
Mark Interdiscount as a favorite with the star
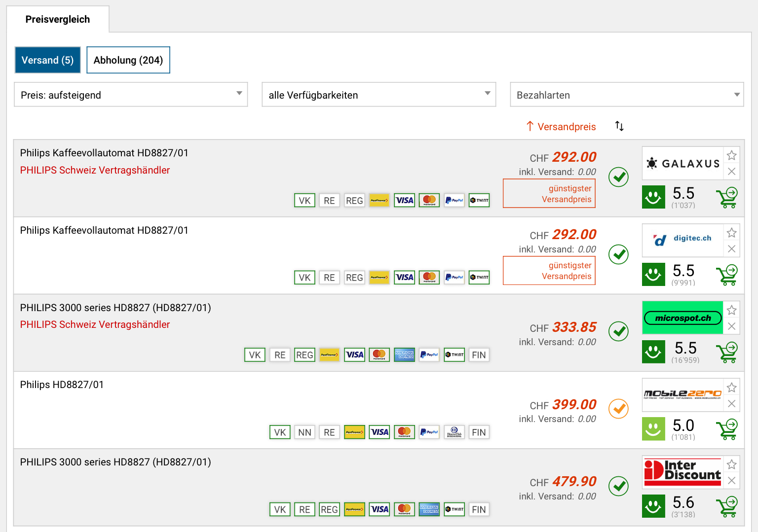click(x=731, y=464)
